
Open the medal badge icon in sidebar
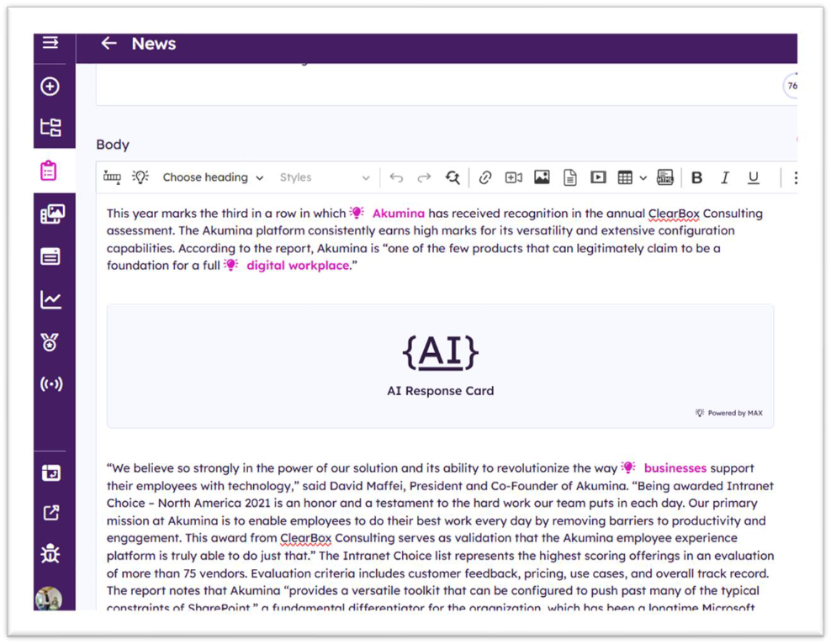pos(50,343)
